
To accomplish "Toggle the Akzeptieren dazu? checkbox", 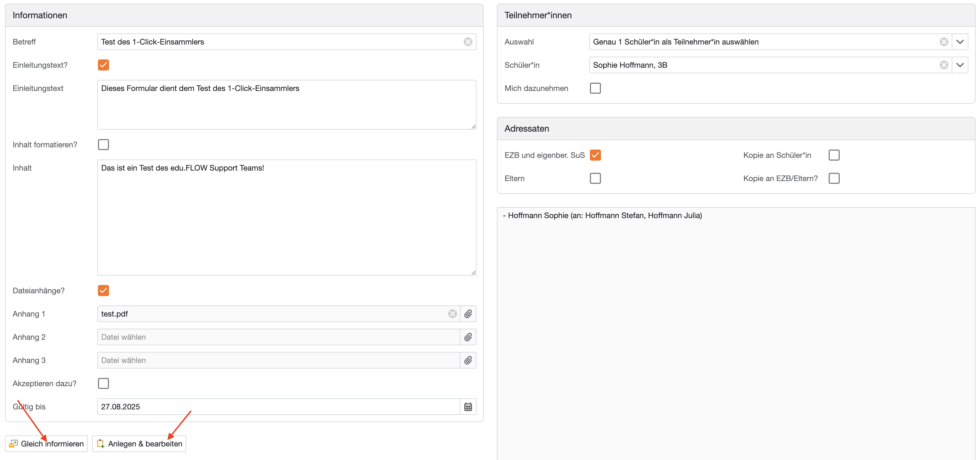I will (103, 383).
